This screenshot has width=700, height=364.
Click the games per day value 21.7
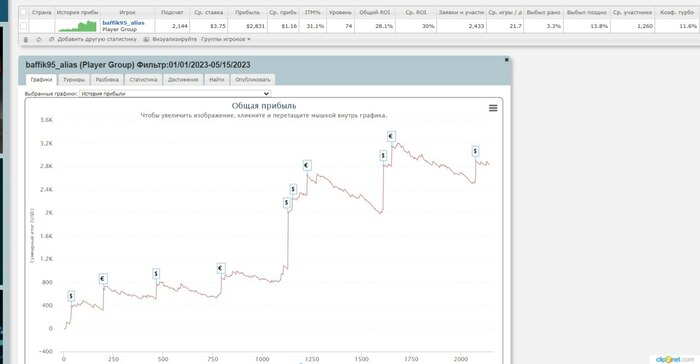[515, 26]
